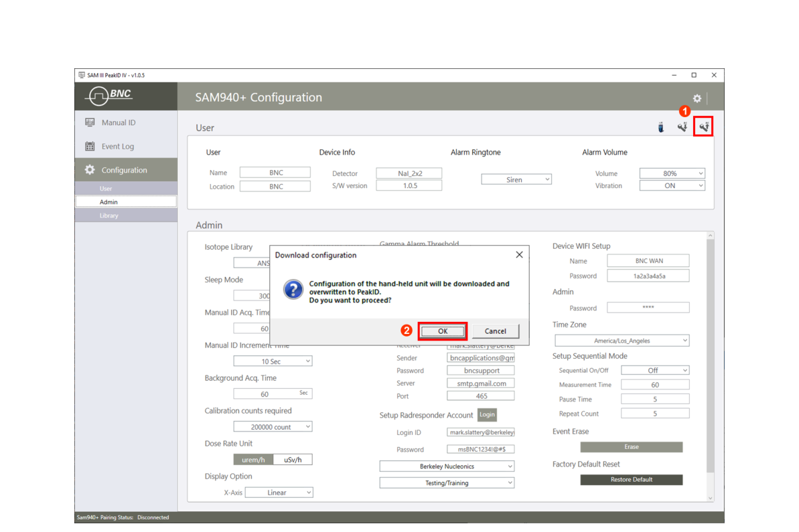Image resolution: width=799 pixels, height=532 pixels.
Task: Close the Download configuration dialog
Action: pos(519,254)
